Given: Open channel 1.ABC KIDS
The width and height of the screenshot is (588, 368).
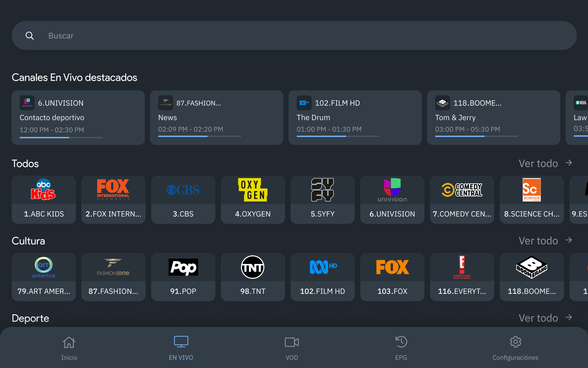Looking at the screenshot, I should pyautogui.click(x=43, y=200).
